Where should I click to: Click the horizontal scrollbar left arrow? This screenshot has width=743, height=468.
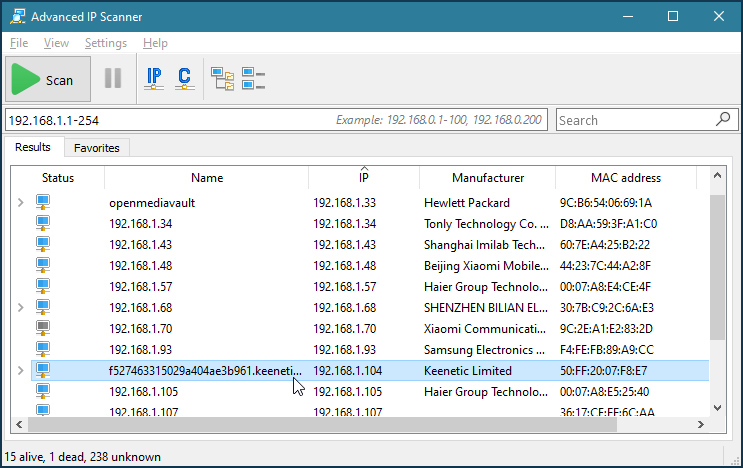coord(19,424)
